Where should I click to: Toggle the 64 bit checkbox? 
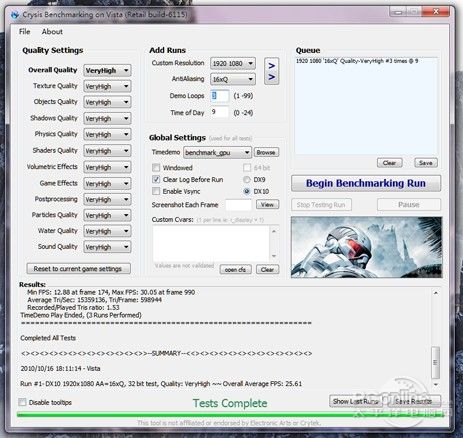click(x=247, y=168)
